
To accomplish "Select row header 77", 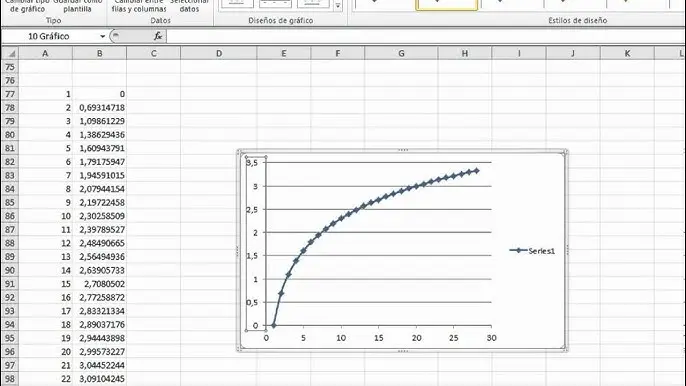I will point(10,94).
